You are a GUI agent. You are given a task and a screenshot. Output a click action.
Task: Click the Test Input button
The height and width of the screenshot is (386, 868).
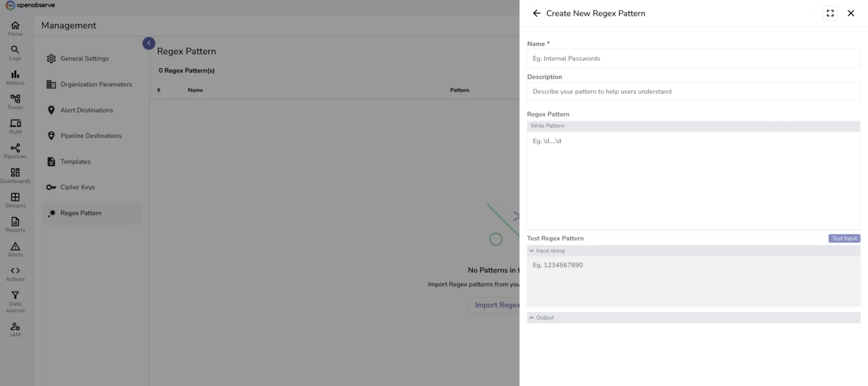point(844,238)
